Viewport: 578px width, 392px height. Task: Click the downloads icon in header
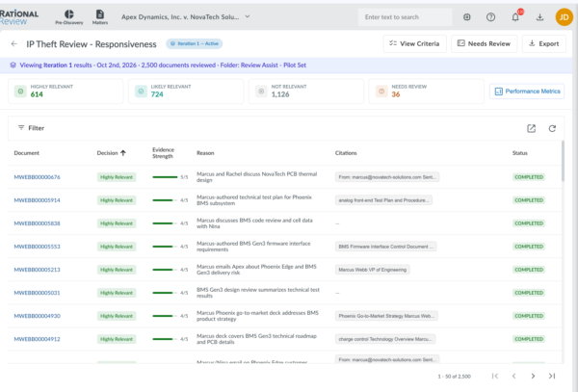[x=539, y=17]
